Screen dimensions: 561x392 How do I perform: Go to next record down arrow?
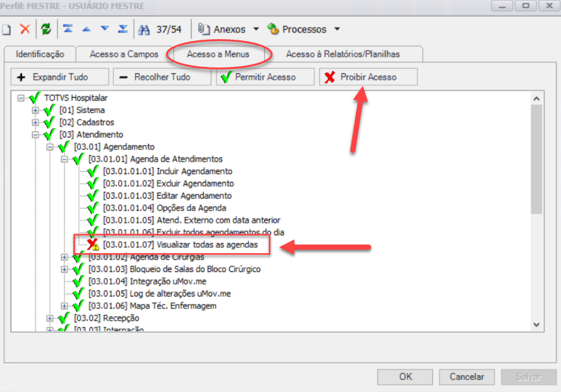tap(105, 28)
